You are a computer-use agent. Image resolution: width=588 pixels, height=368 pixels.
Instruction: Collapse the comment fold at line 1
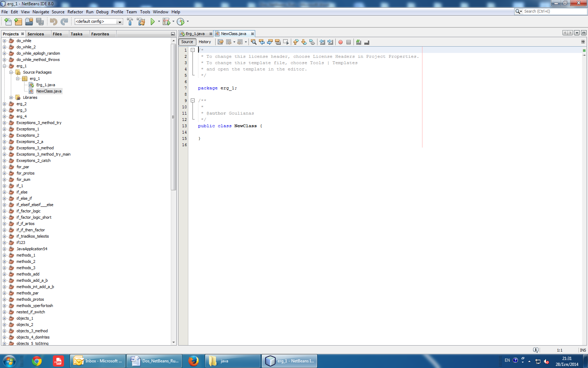point(192,50)
